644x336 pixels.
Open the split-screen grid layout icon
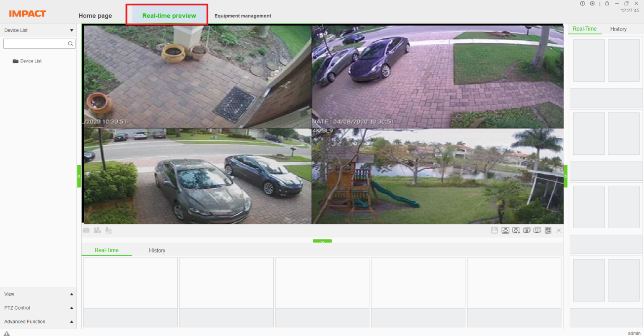point(548,230)
